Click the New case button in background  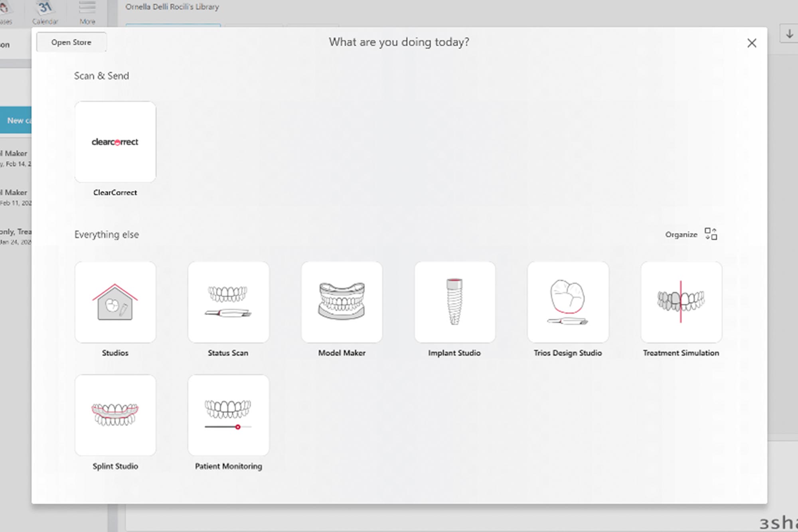[16, 120]
